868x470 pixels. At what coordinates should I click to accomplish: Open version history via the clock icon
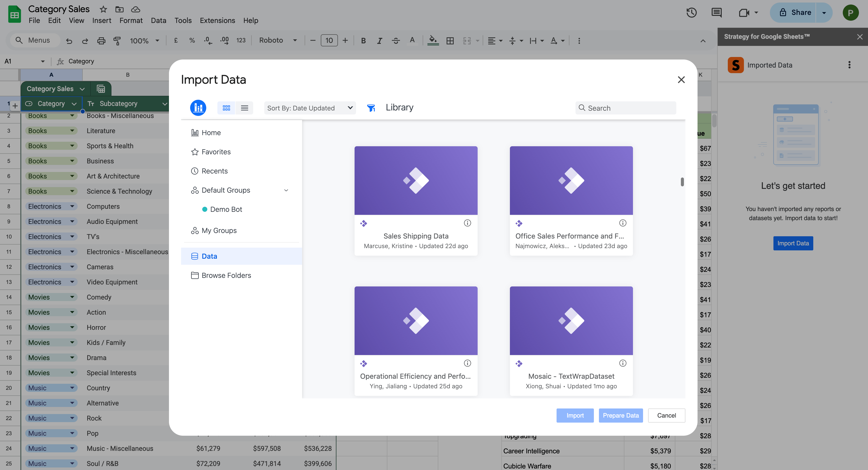pyautogui.click(x=692, y=12)
